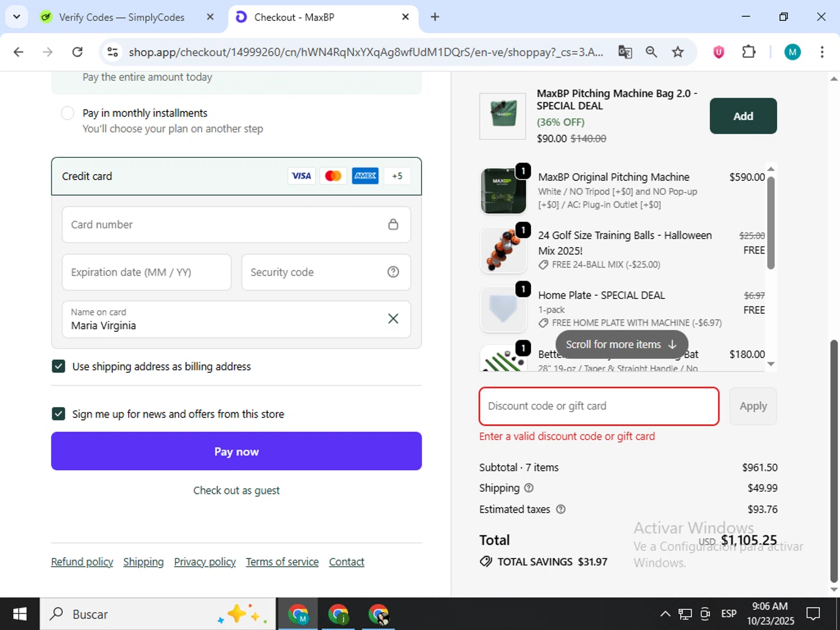840x630 pixels.
Task: Open the ESP language indicator
Action: coord(729,614)
